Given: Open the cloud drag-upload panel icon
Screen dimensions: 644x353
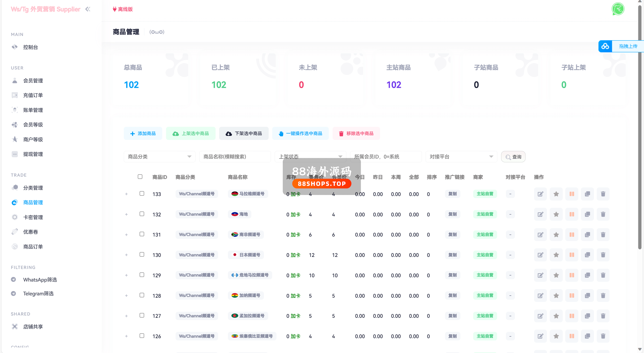Looking at the screenshot, I should pos(605,46).
